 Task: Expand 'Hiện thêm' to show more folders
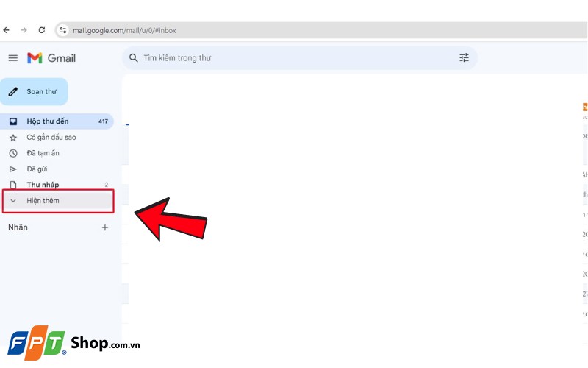pyautogui.click(x=58, y=201)
